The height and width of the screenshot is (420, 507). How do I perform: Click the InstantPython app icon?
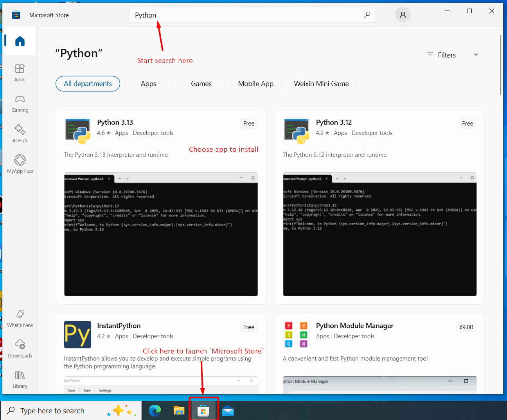(77, 335)
